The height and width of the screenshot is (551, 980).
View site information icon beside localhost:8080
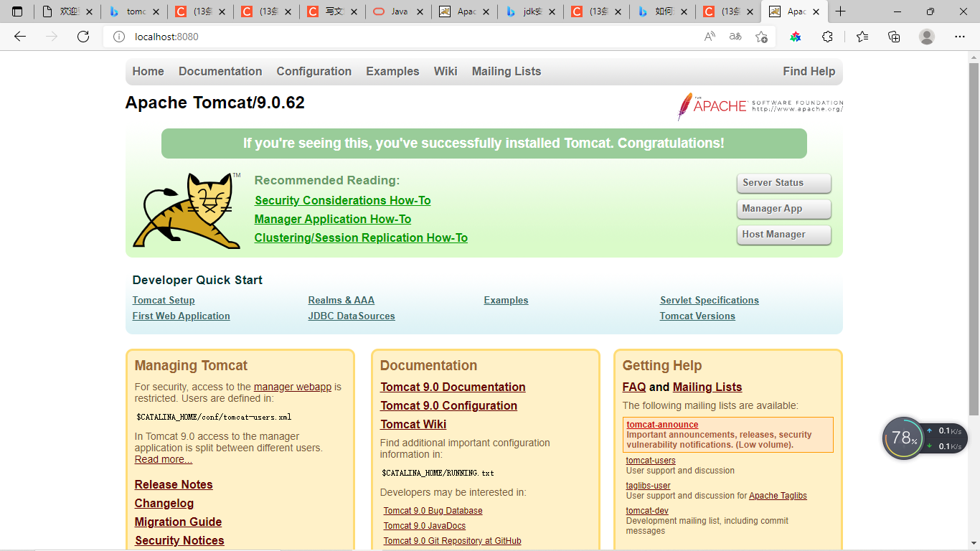point(119,37)
